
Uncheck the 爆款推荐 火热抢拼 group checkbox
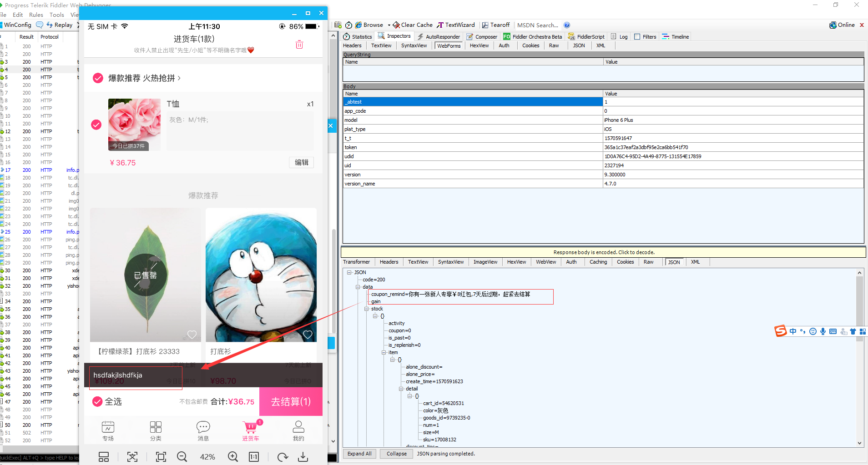point(98,78)
